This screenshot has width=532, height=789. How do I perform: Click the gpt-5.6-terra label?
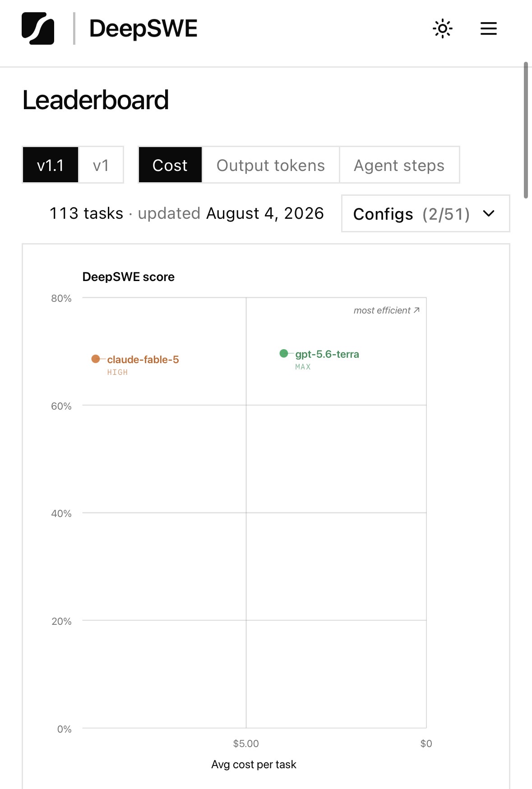tap(327, 354)
